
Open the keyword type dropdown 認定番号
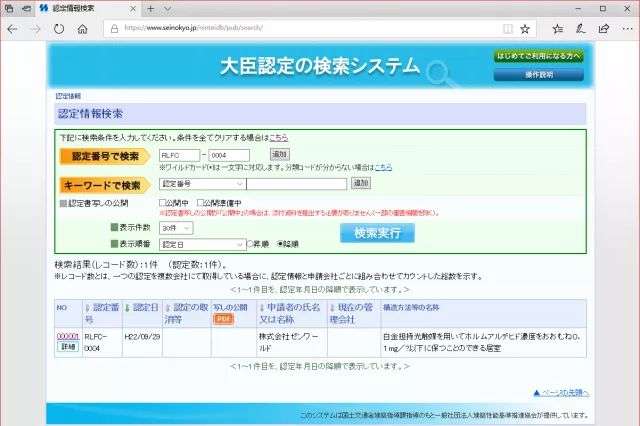tap(202, 184)
